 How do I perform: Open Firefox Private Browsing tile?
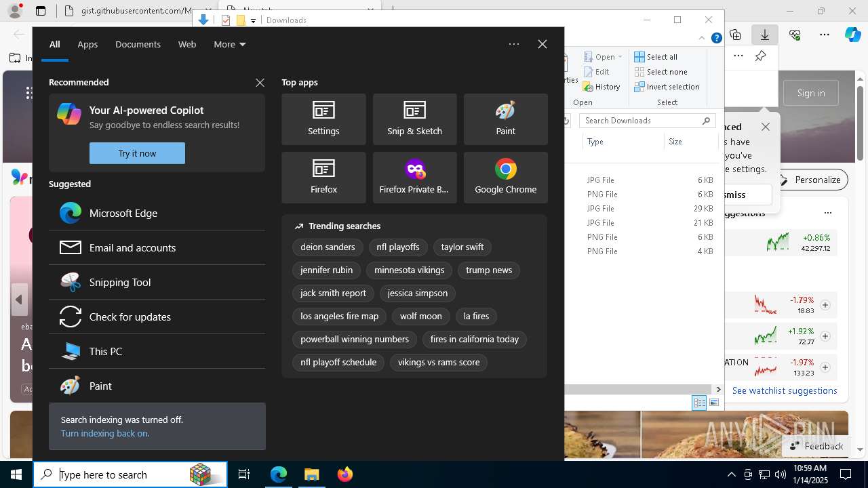click(414, 178)
